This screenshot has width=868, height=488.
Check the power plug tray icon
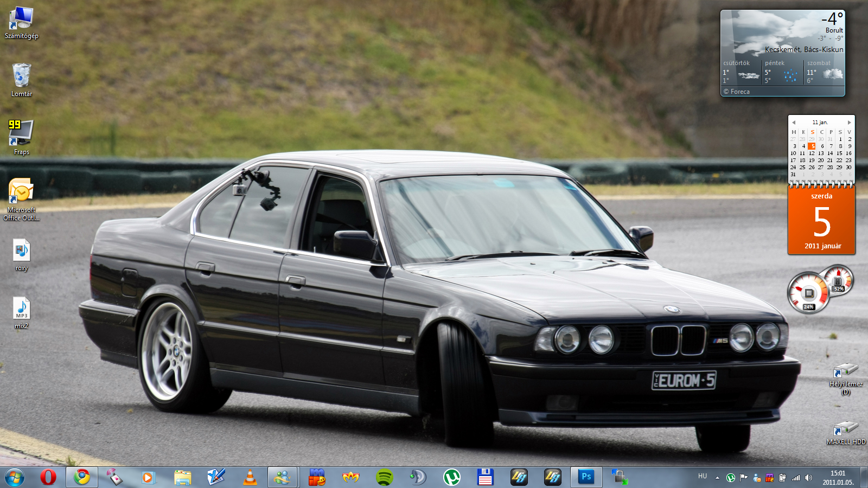[782, 478]
